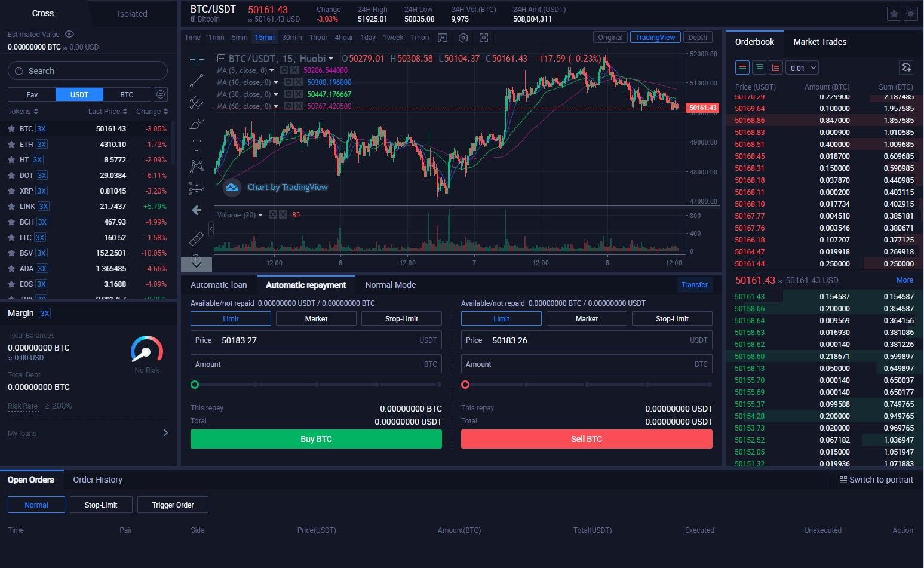The image size is (924, 568).
Task: Remove Volume indicator with X icon
Action: [283, 215]
